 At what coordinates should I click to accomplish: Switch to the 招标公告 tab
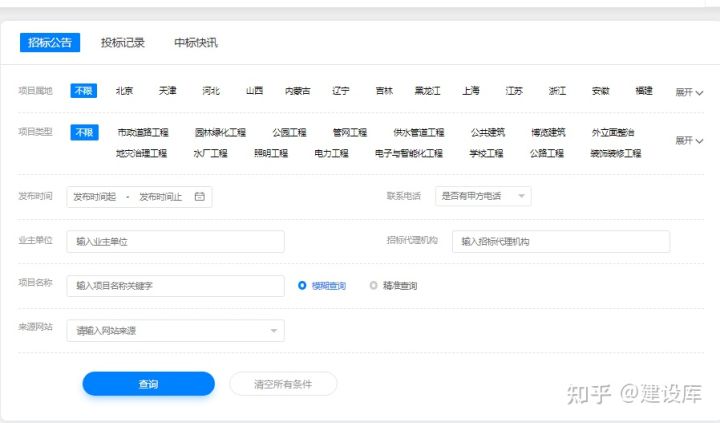pos(50,43)
